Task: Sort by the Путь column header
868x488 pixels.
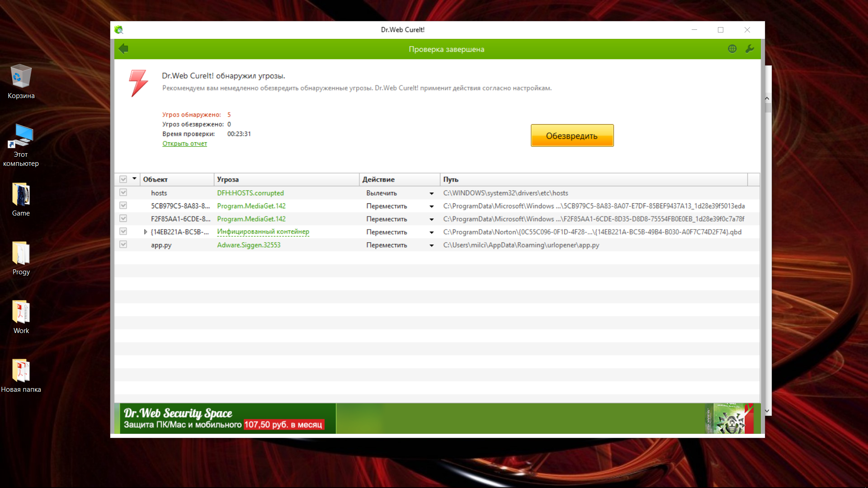Action: [594, 179]
